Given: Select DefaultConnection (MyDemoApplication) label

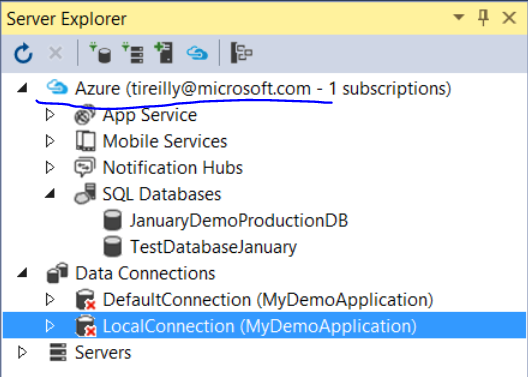Looking at the screenshot, I should 268,300.
